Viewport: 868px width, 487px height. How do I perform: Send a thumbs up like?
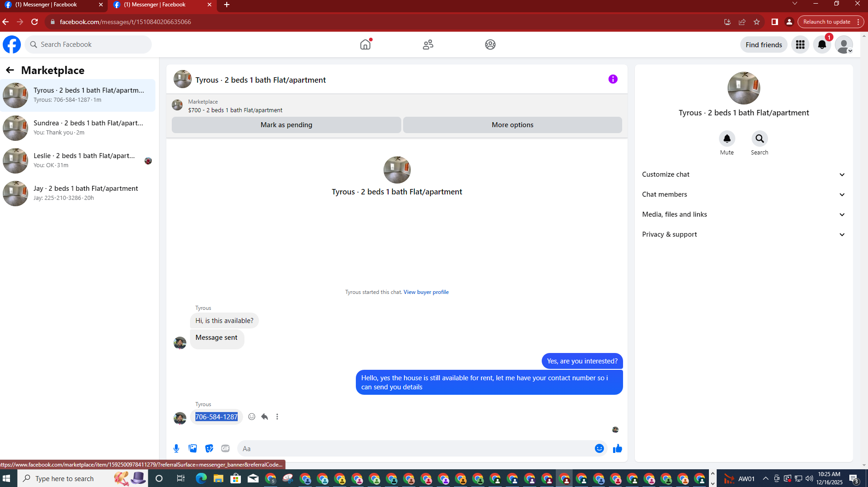point(617,448)
